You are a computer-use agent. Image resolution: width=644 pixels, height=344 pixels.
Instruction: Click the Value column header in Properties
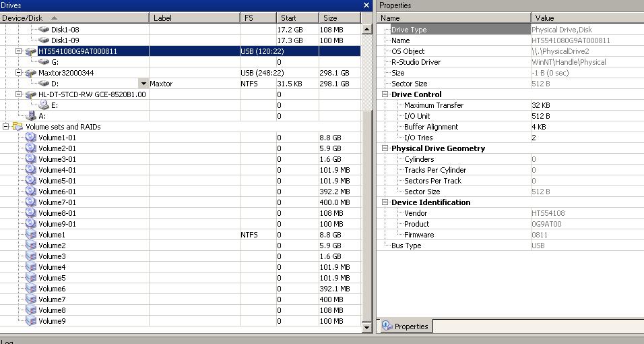pos(587,18)
